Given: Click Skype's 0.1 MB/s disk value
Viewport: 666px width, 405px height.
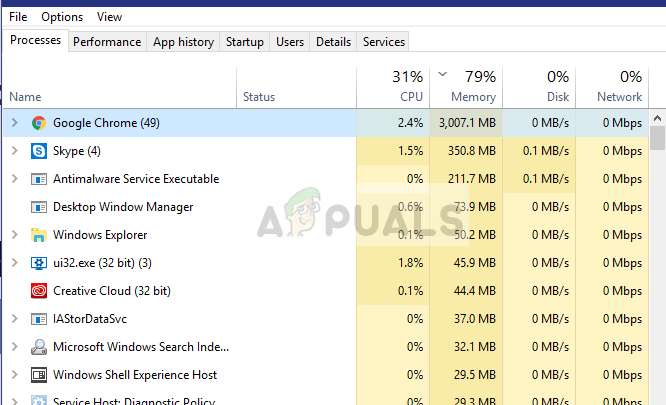Looking at the screenshot, I should (x=546, y=151).
